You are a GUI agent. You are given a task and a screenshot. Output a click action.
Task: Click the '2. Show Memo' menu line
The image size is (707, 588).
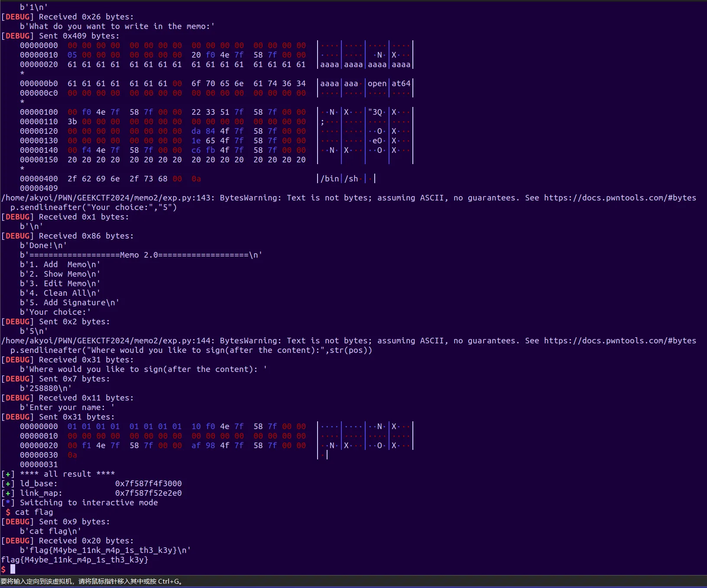[60, 274]
